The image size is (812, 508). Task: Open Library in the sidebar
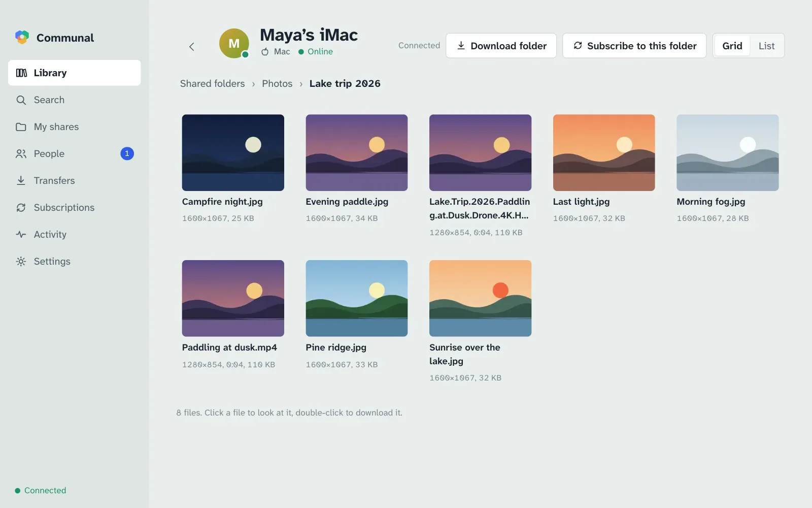tap(74, 73)
